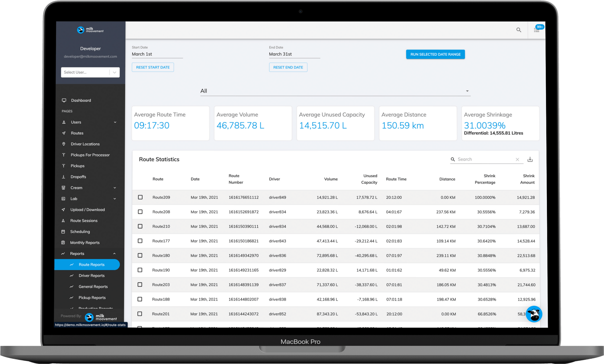
Task: Click the search magnifier icon in top bar
Action: click(519, 30)
